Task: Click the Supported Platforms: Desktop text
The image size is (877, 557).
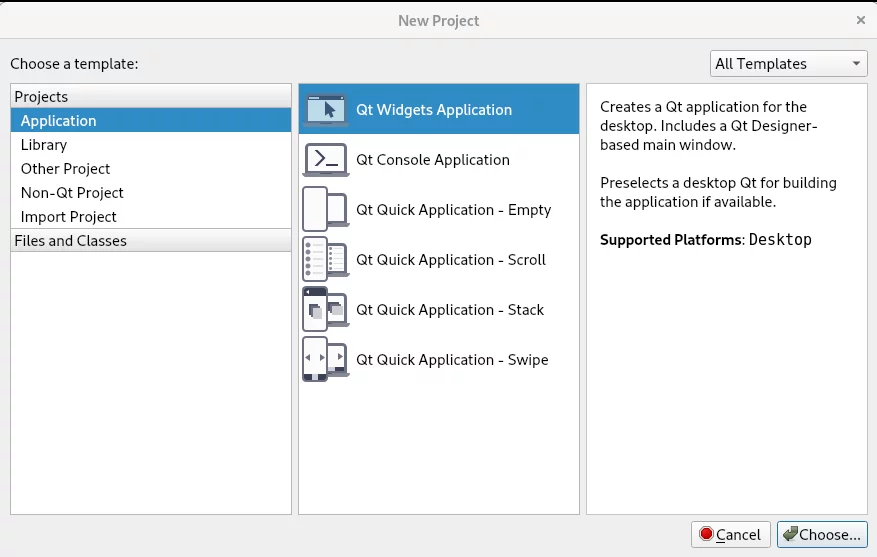Action: coord(705,239)
